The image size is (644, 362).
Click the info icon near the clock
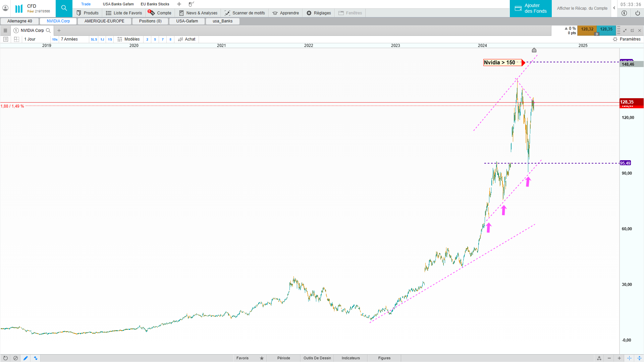(624, 13)
